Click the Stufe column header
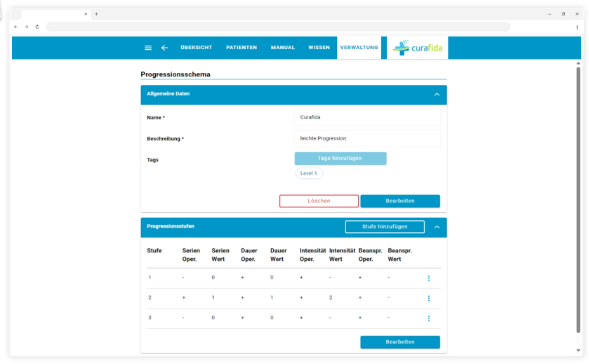Image resolution: width=589 pixels, height=364 pixels. point(154,250)
